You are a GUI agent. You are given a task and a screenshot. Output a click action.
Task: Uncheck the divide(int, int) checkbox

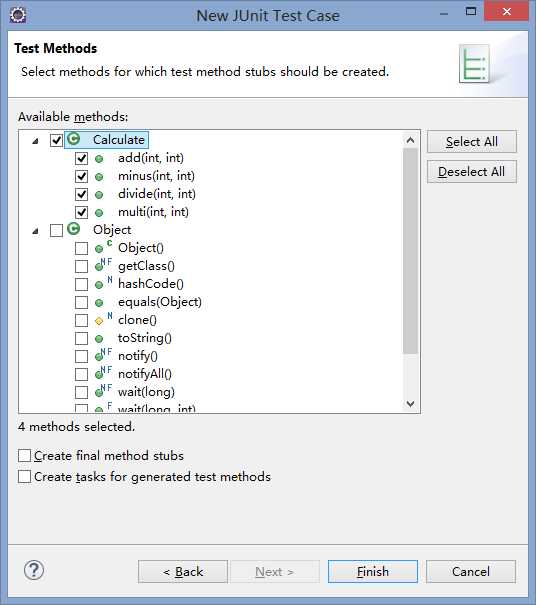[81, 194]
